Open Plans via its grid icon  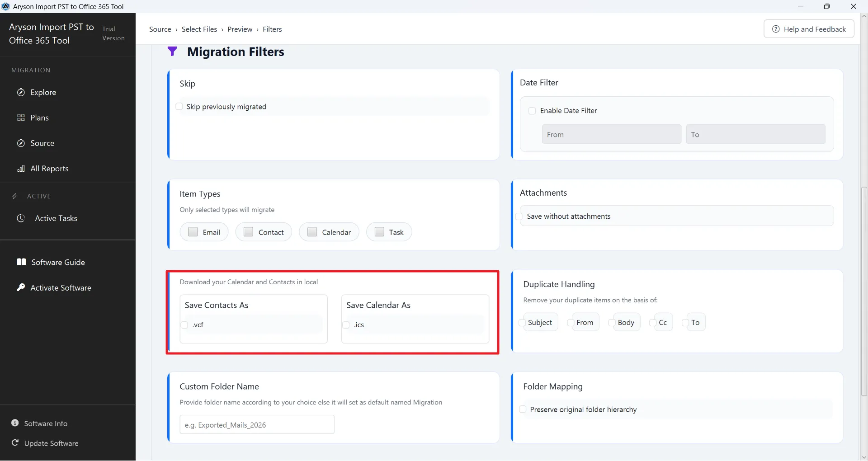21,118
